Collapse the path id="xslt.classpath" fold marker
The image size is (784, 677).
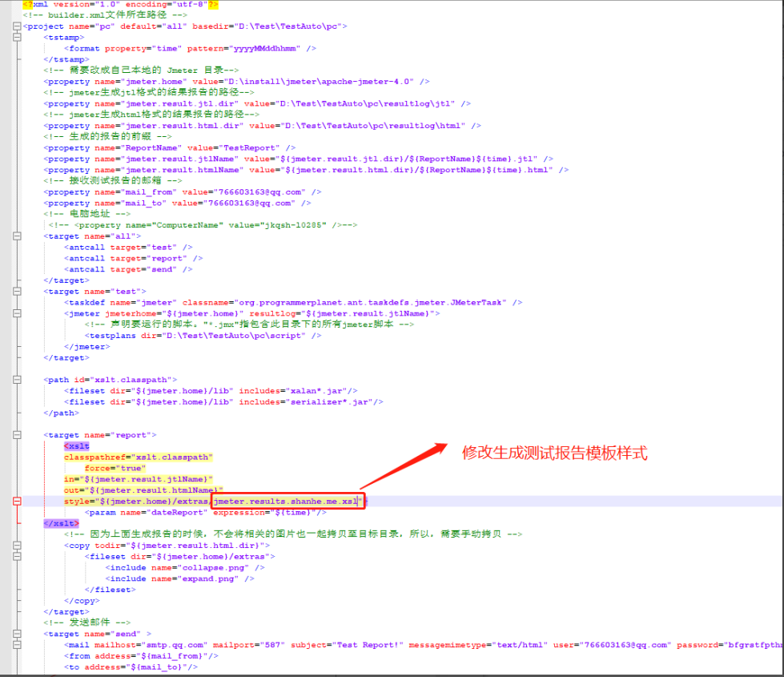[x=17, y=380]
